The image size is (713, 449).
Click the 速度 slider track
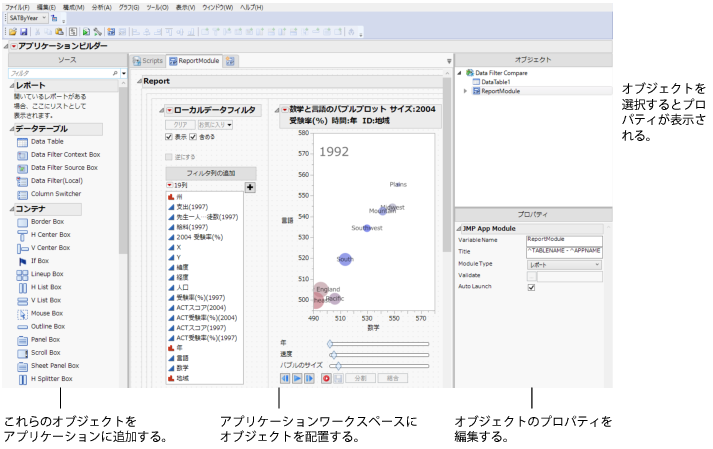378,355
